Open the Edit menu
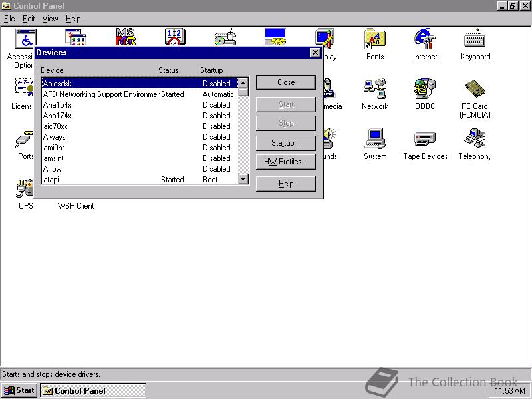Image resolution: width=532 pixels, height=399 pixels. point(29,19)
